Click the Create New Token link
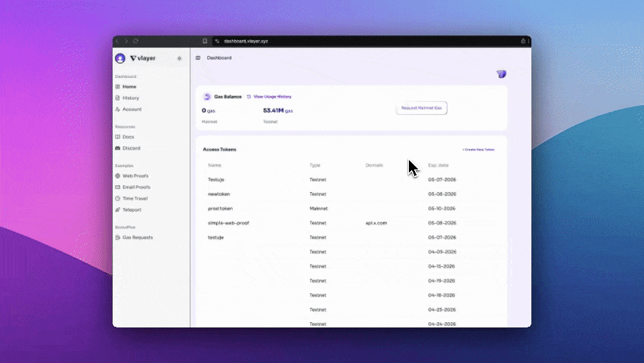The height and width of the screenshot is (363, 644). point(478,150)
